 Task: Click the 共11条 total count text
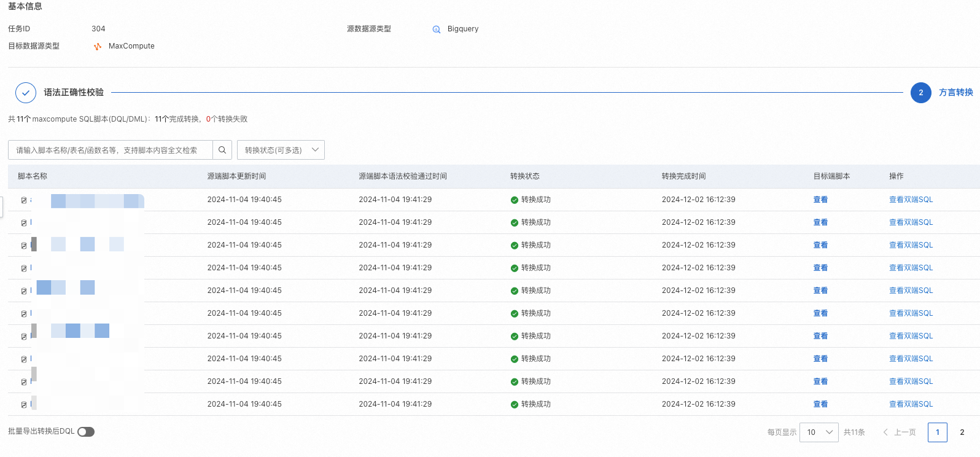click(x=854, y=432)
